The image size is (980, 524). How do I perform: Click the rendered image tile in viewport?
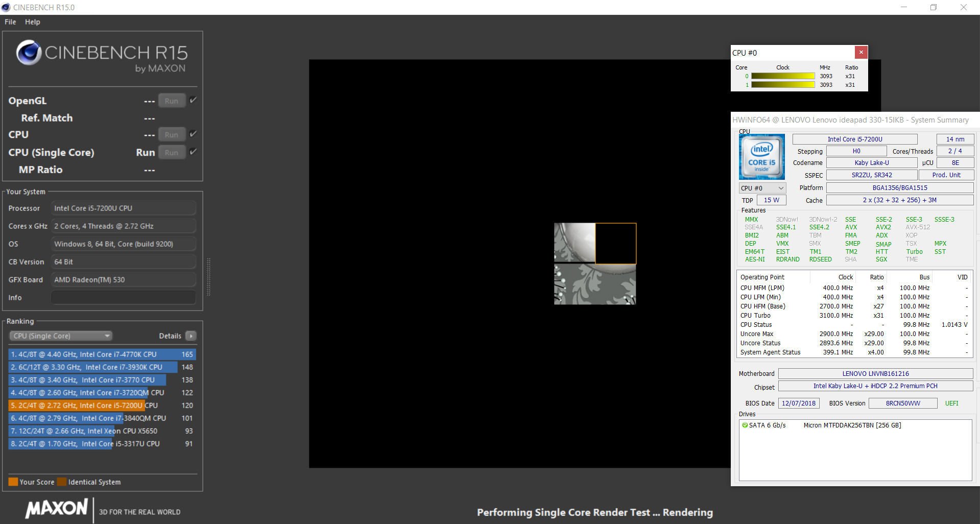pyautogui.click(x=595, y=264)
